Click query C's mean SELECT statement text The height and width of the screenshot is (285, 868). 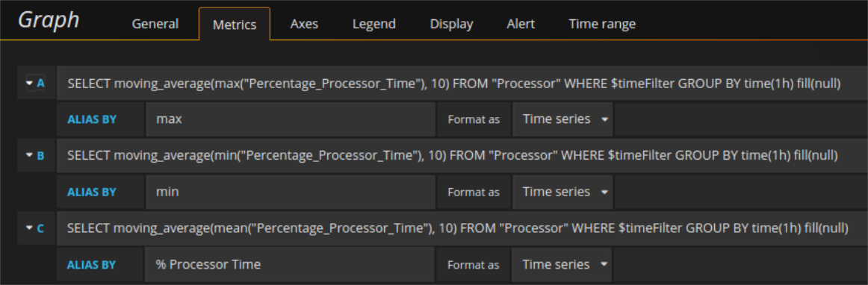tap(458, 228)
